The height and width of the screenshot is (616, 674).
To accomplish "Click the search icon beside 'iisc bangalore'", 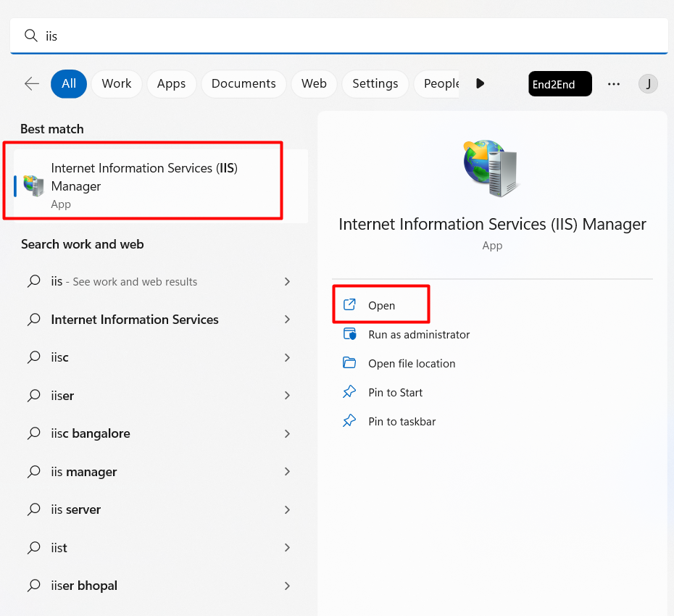I will tap(33, 433).
